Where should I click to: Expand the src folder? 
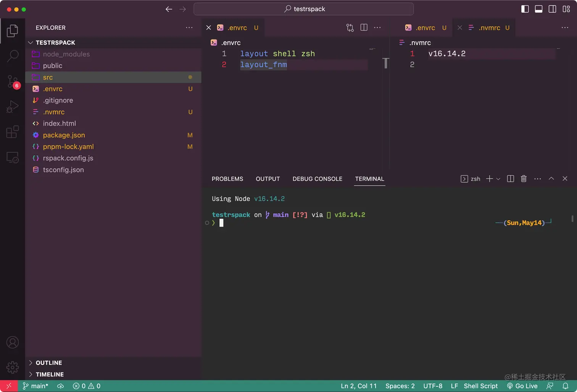113,77
